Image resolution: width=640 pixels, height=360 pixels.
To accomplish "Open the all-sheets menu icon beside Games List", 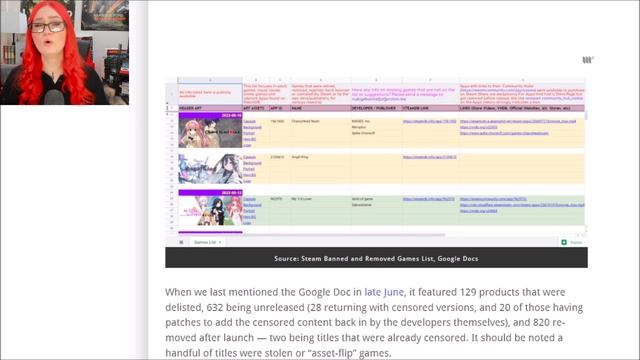I will coord(181,242).
